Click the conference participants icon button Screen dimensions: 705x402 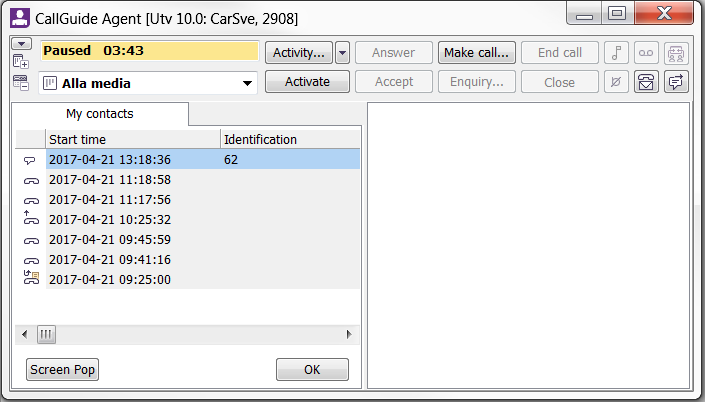click(x=676, y=53)
